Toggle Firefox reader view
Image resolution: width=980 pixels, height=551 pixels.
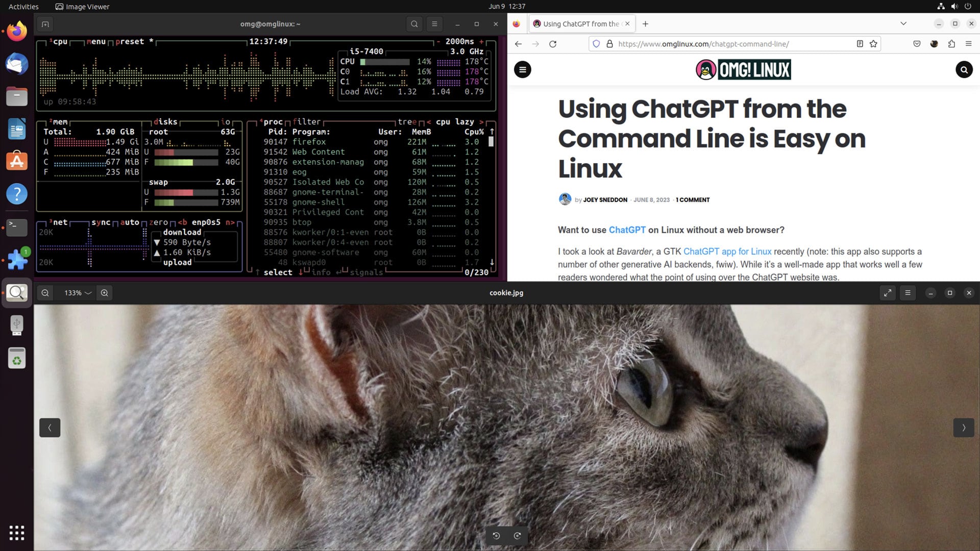pyautogui.click(x=860, y=44)
